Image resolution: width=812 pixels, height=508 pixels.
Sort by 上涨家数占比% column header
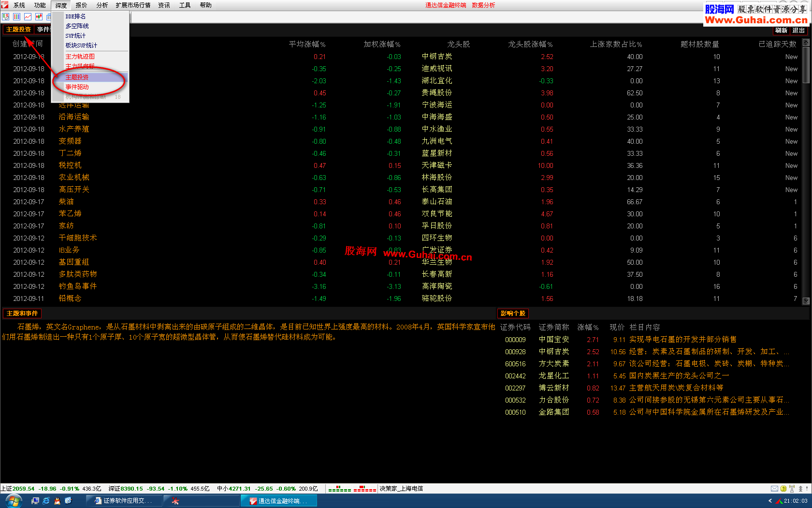point(616,44)
